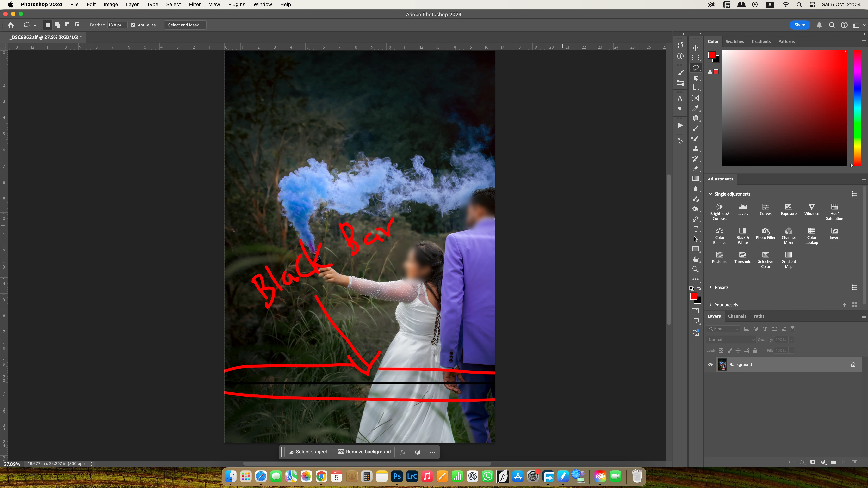
Task: Open the Normal blend mode dropdown
Action: click(x=730, y=339)
